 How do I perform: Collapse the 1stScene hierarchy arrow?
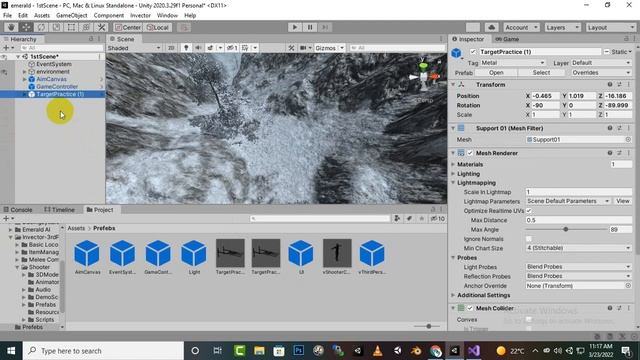pyautogui.click(x=18, y=57)
